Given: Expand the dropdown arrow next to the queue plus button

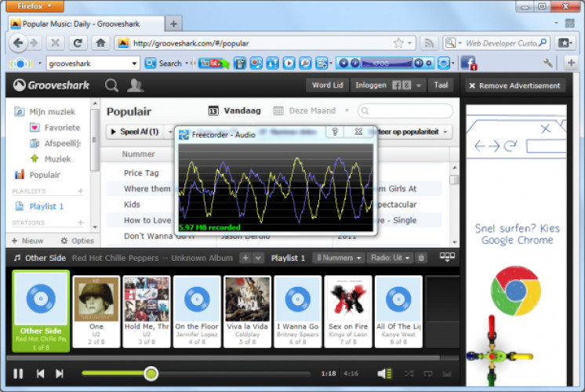Looking at the screenshot, I should pyautogui.click(x=258, y=258).
